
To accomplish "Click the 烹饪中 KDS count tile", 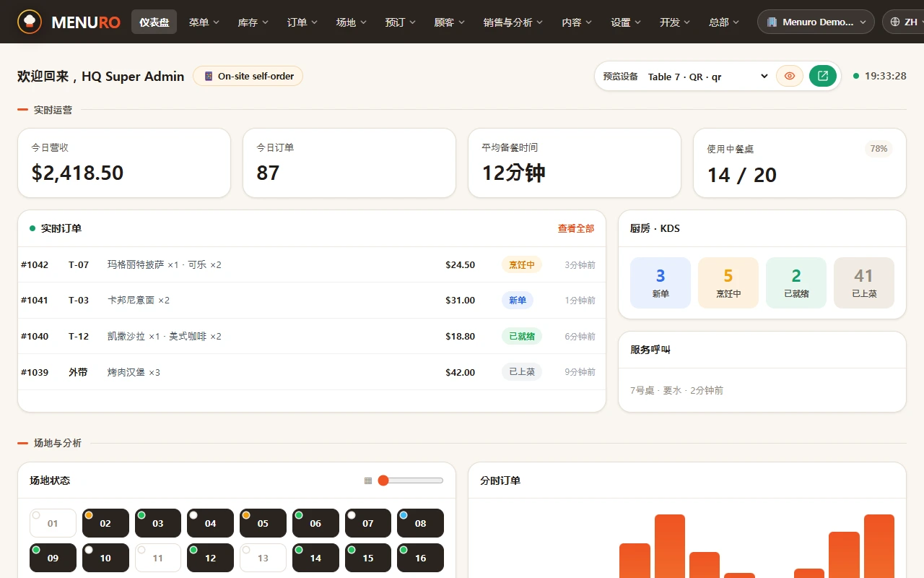I will pos(728,282).
